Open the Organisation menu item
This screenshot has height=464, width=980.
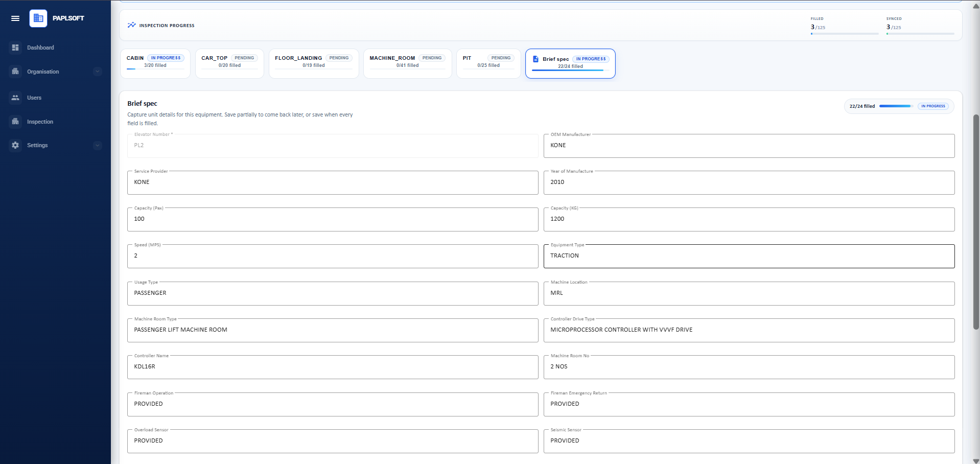pos(43,72)
